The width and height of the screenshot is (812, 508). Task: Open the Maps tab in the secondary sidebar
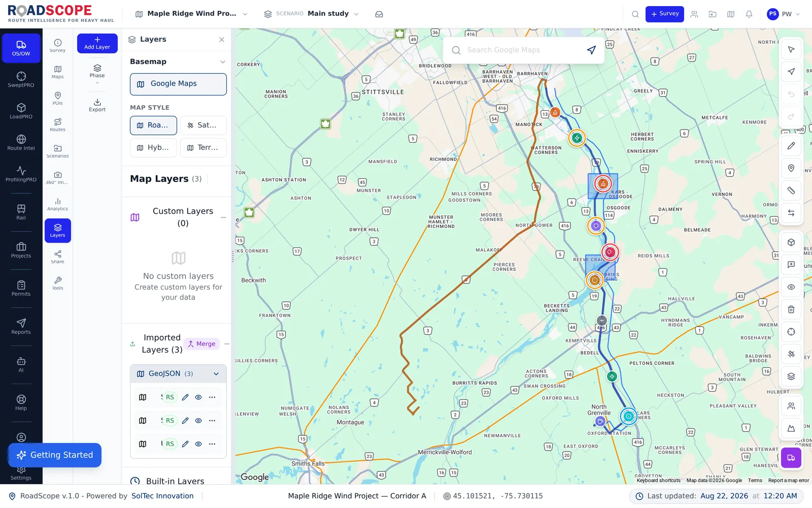(x=58, y=72)
